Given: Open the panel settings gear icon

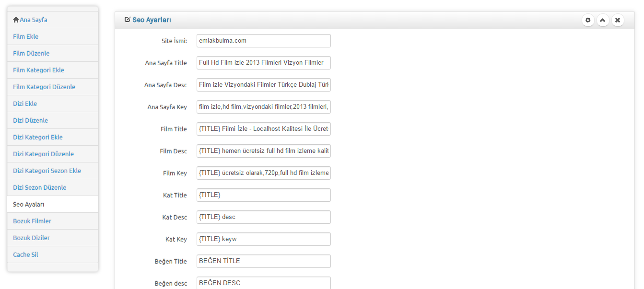Looking at the screenshot, I should pyautogui.click(x=588, y=20).
